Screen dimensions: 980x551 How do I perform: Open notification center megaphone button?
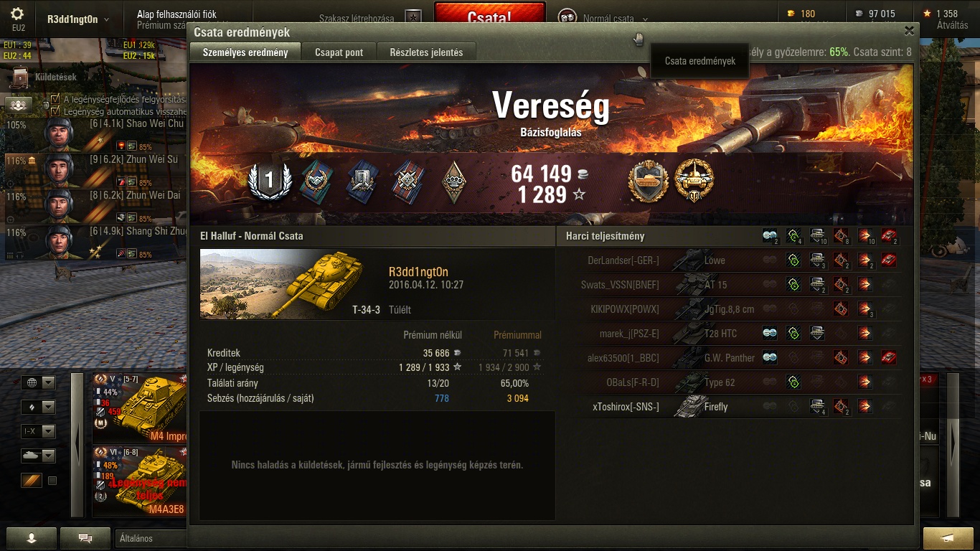[x=948, y=538]
